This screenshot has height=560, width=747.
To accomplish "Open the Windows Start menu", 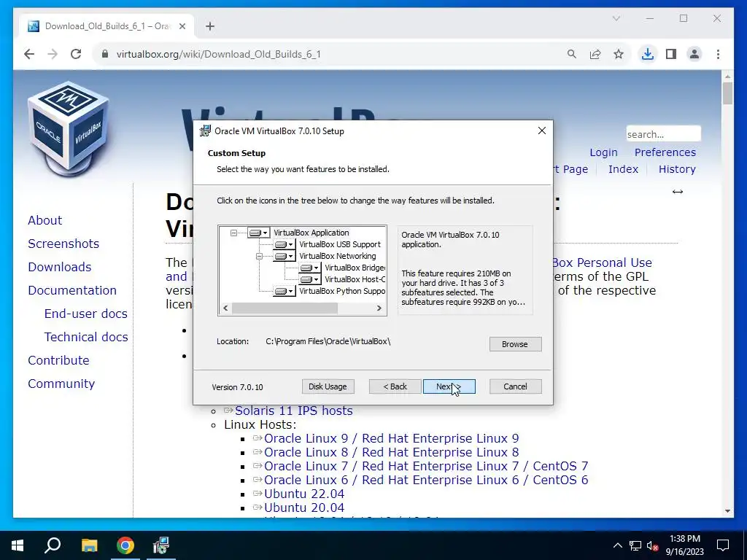I will click(x=18, y=545).
